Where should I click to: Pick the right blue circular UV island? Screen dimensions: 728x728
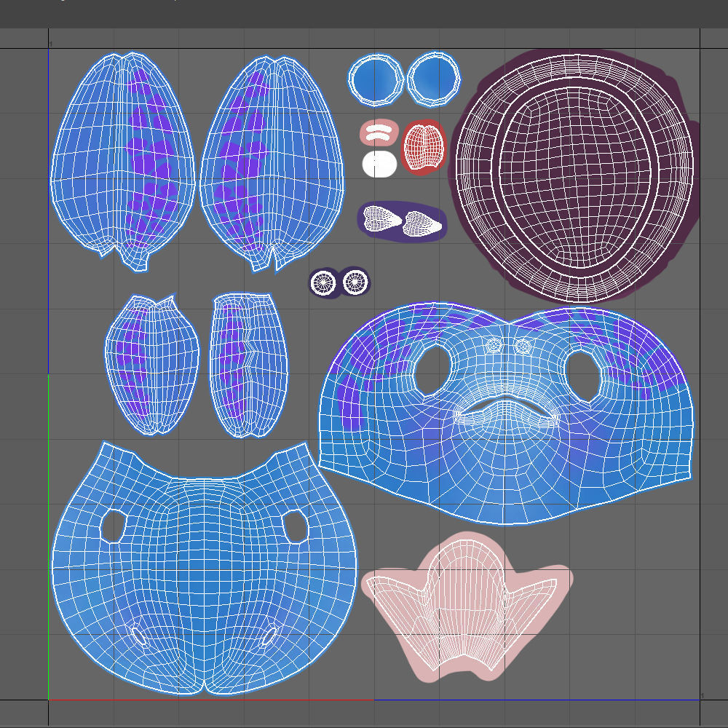point(434,79)
